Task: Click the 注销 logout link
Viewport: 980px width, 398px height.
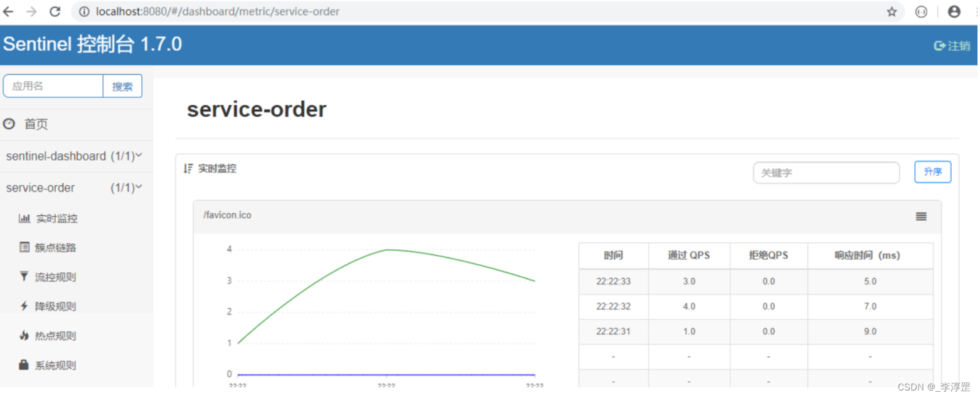Action: point(952,46)
